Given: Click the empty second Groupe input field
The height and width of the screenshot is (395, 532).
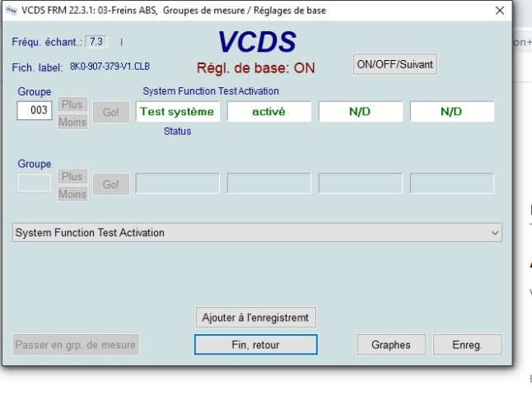Looking at the screenshot, I should pyautogui.click(x=35, y=183).
